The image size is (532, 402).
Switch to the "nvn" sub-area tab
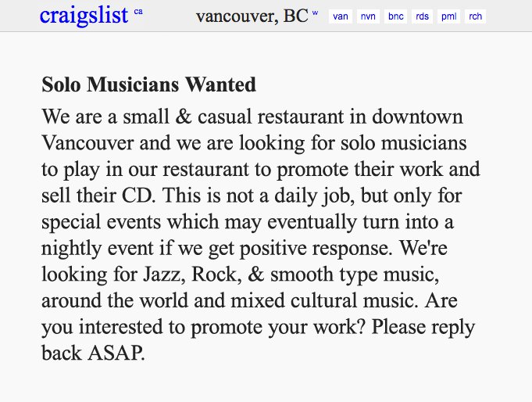[x=368, y=16]
